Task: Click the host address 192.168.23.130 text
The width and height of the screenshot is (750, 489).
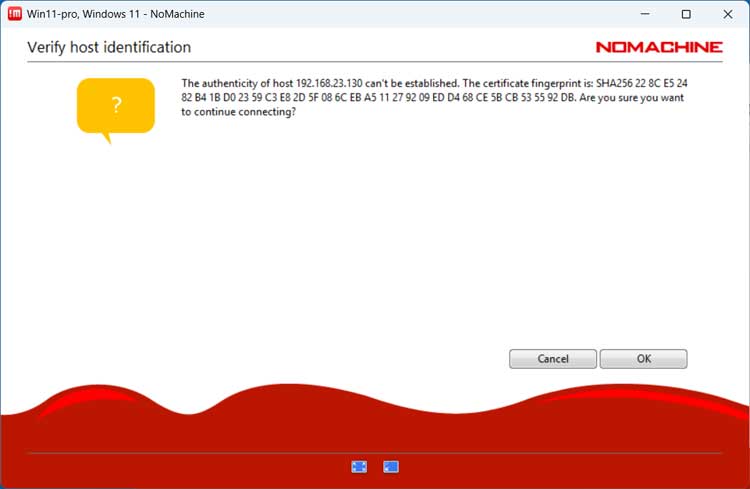Action: pos(329,83)
